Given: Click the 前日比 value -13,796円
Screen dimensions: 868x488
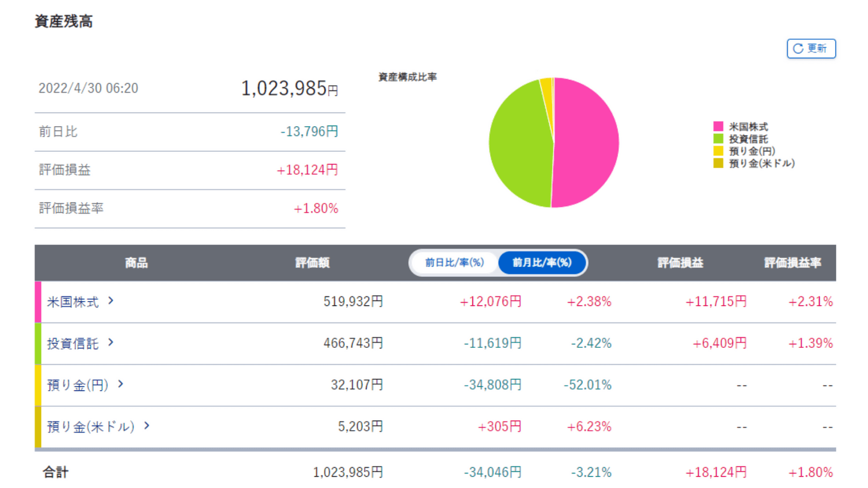Looking at the screenshot, I should pos(309,131).
